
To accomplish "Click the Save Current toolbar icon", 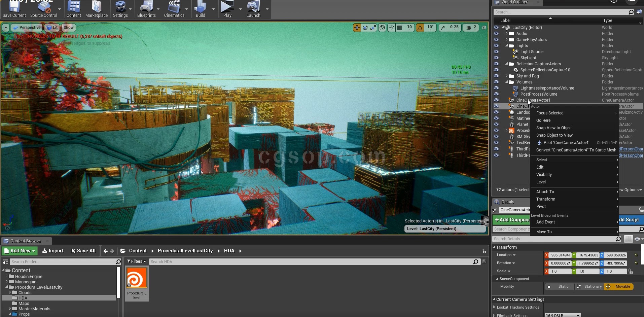I will 14,9.
